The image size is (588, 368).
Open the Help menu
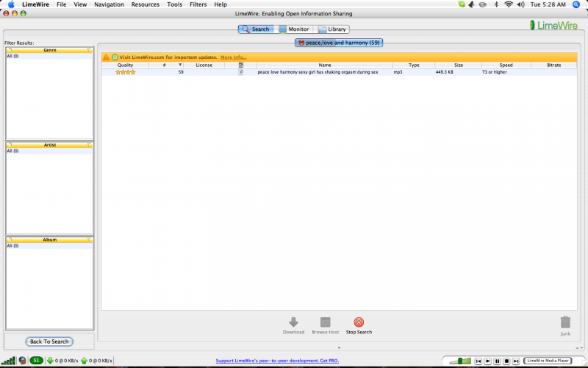[x=220, y=4]
